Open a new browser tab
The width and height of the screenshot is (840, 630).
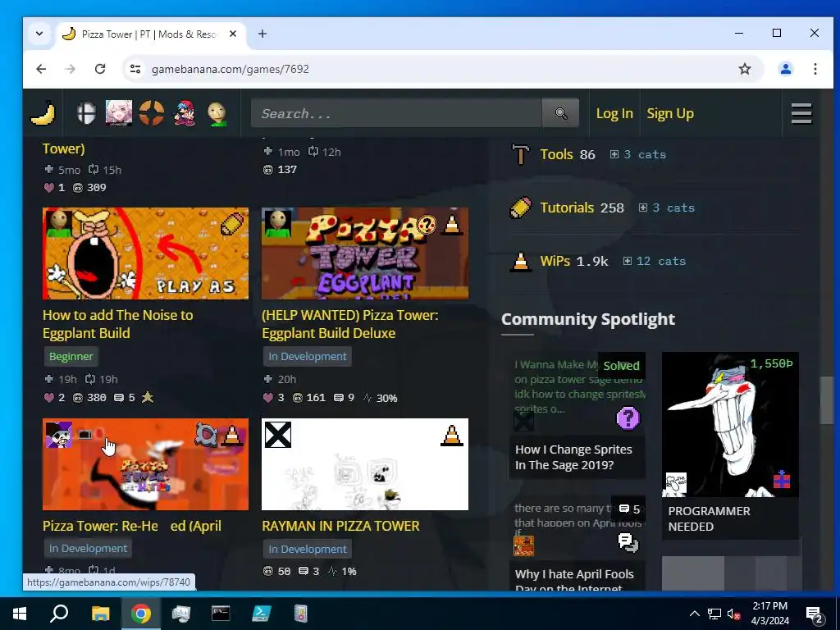pos(262,34)
